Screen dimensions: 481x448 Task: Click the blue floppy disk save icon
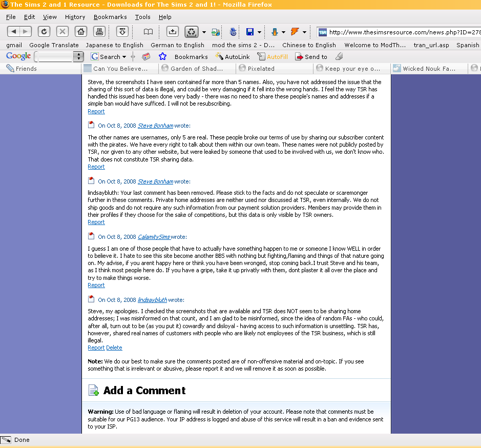[x=250, y=32]
